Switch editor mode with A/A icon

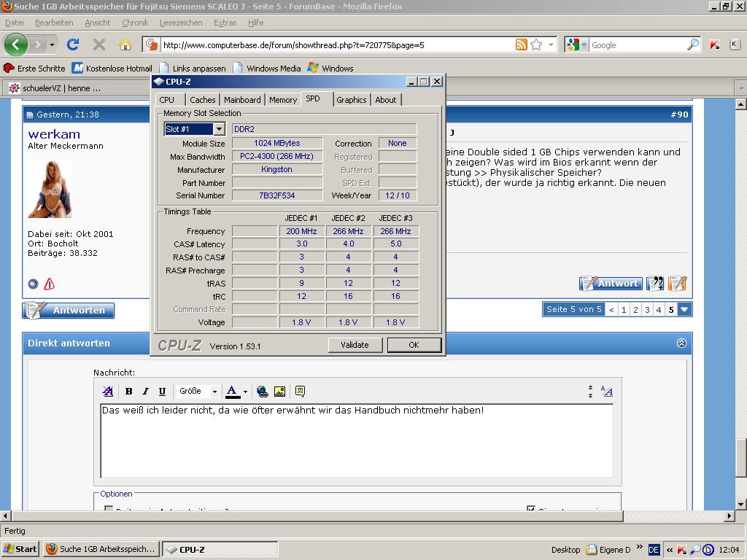(606, 392)
